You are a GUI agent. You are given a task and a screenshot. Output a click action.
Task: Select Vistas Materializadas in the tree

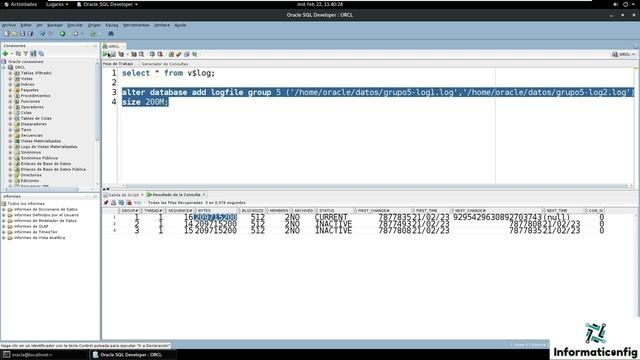point(41,141)
